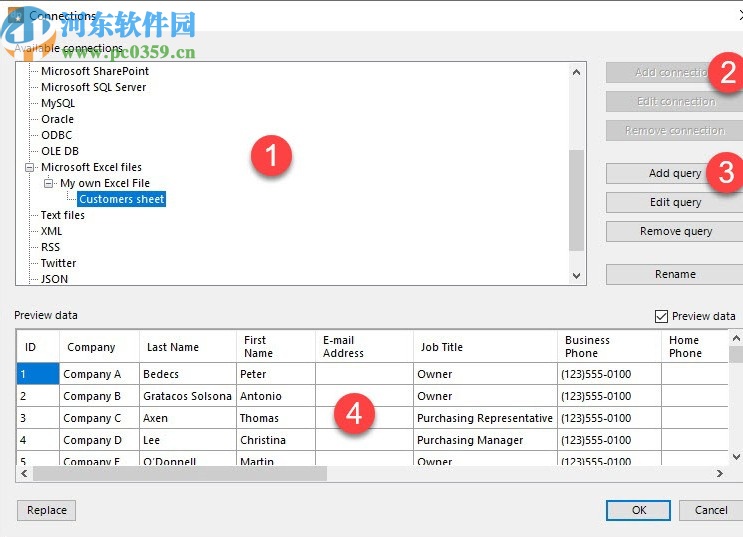Click Last Name column header
743x537 pixels.
tap(188, 347)
